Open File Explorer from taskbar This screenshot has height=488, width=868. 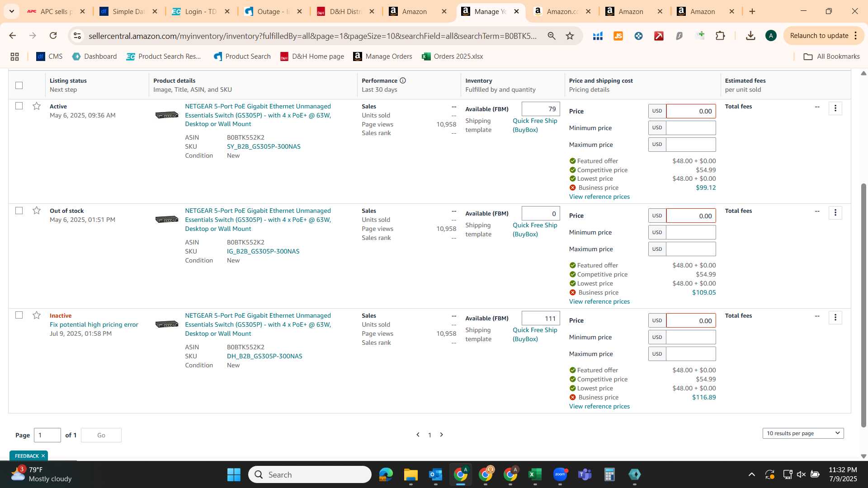(410, 474)
